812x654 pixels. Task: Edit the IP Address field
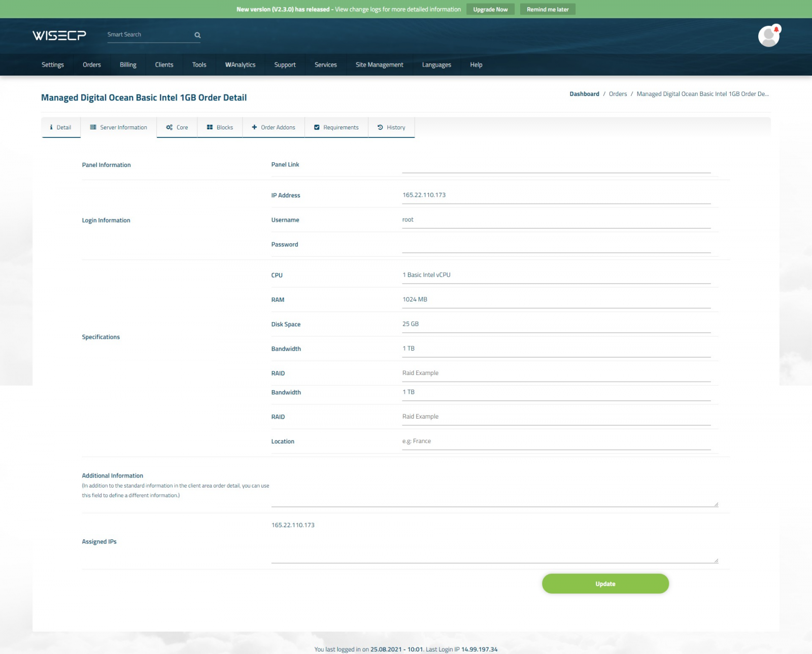[556, 195]
